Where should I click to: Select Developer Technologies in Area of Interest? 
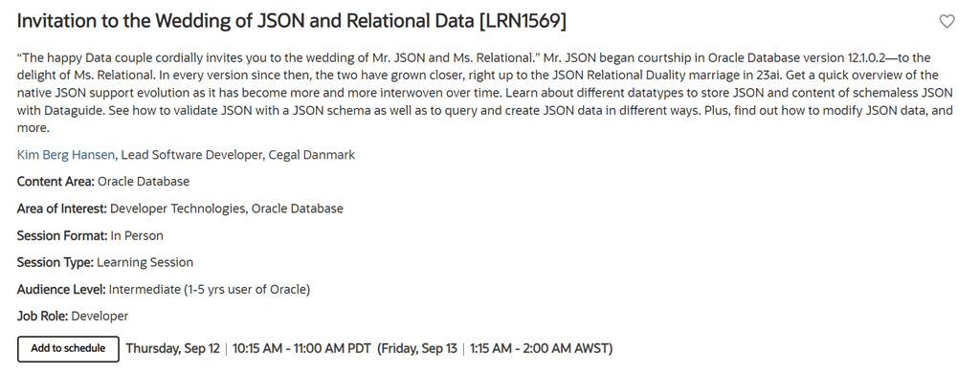(177, 209)
